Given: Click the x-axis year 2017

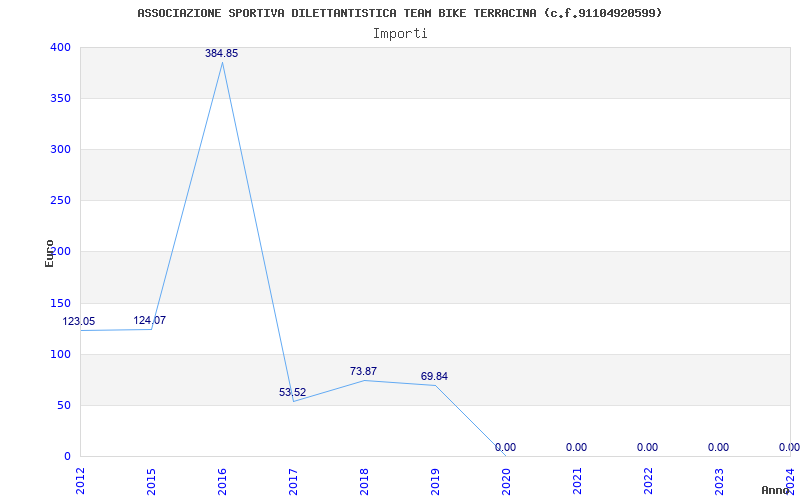Looking at the screenshot, I should click(x=293, y=482).
